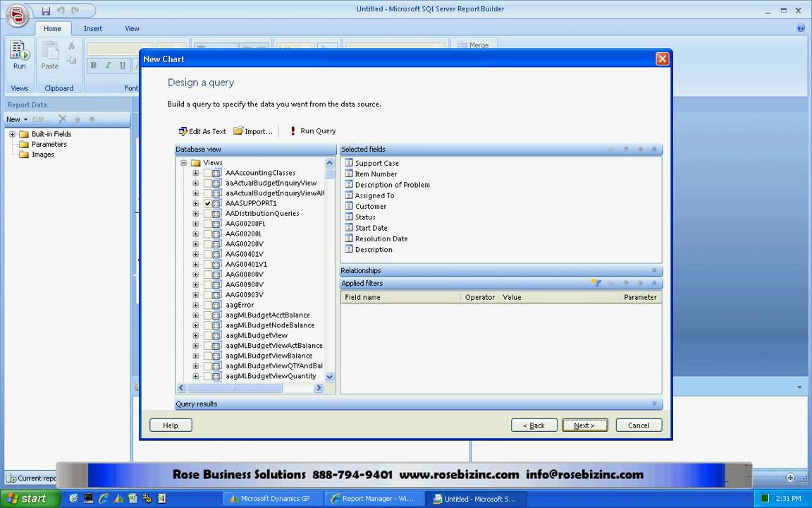Click the Import query folder icon
Viewport: 812px width, 508px height.
238,131
